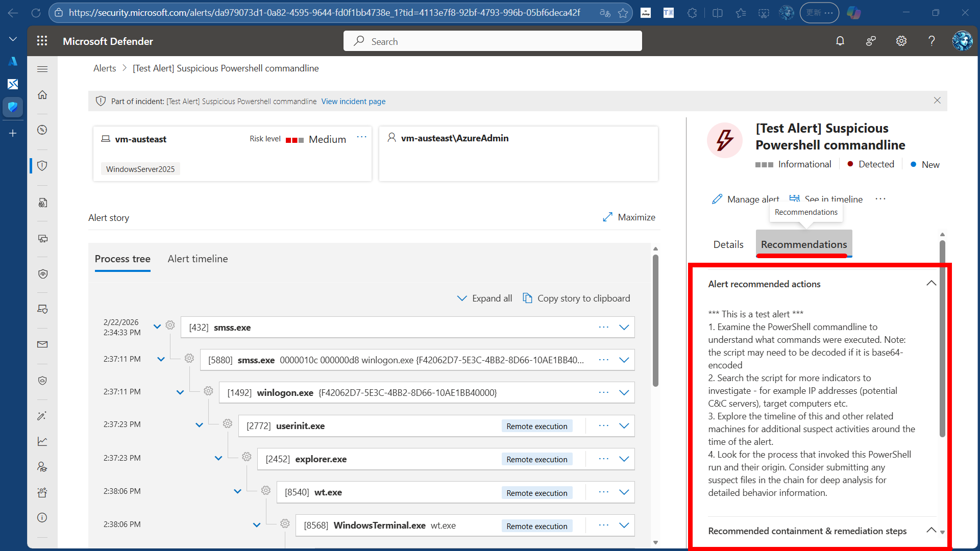Click the help question mark icon

click(932, 41)
